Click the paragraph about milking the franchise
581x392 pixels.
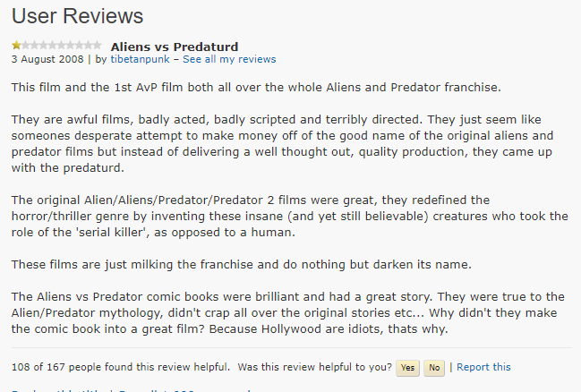point(241,265)
